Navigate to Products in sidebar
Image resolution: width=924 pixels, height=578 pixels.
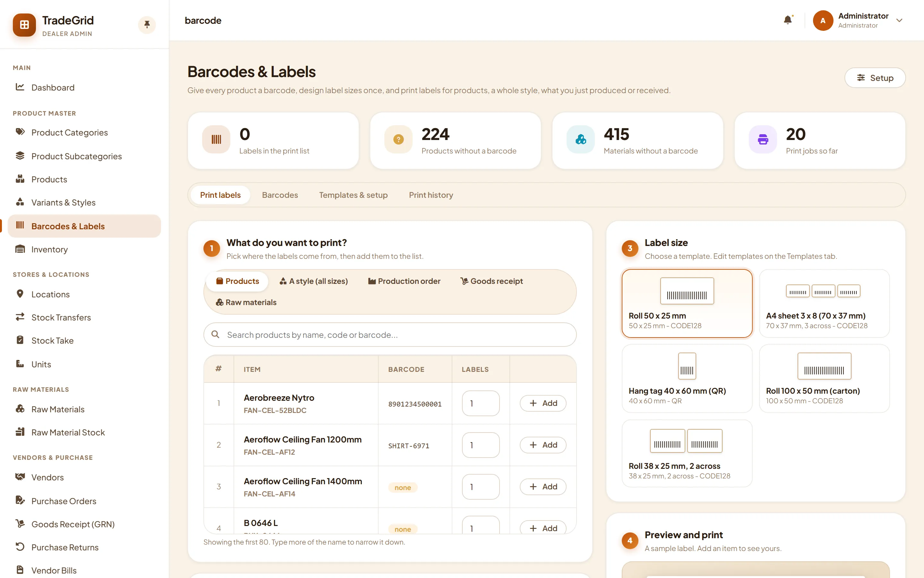click(84, 179)
